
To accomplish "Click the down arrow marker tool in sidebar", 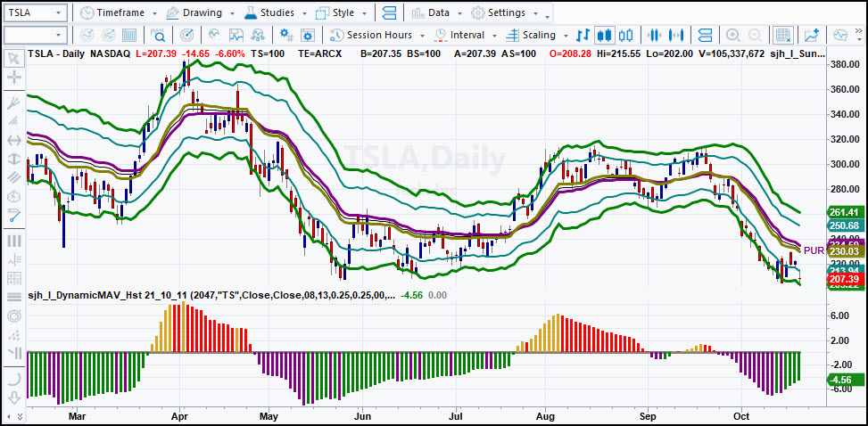I will [x=14, y=397].
